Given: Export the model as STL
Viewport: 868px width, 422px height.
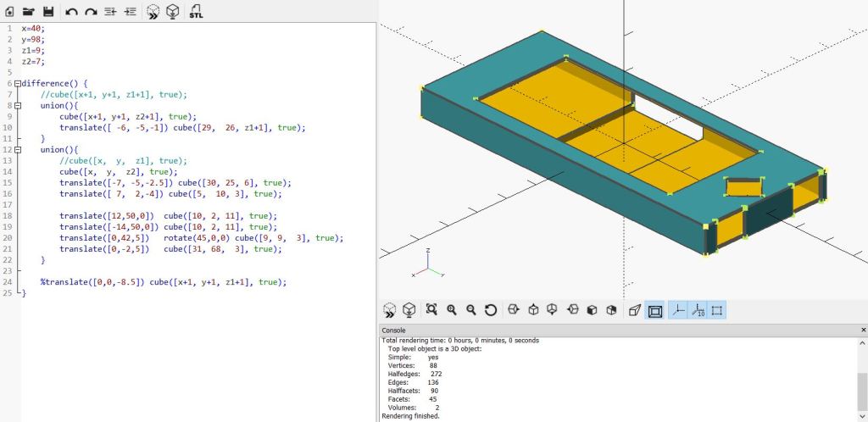Looking at the screenshot, I should coord(196,12).
